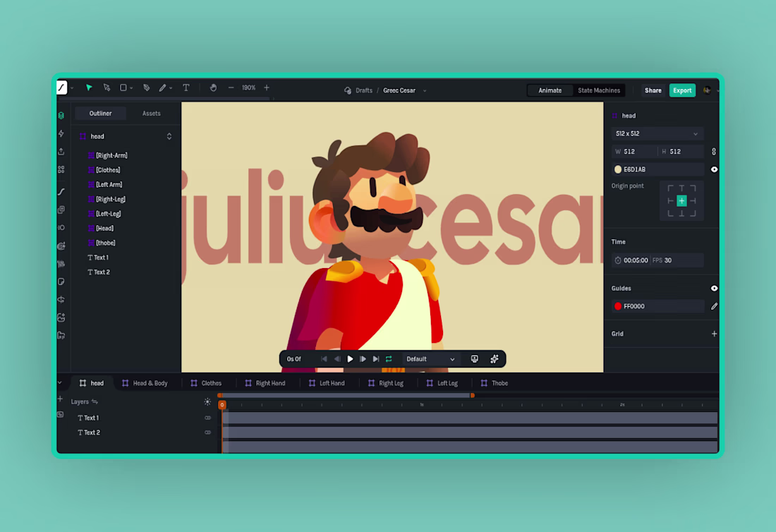Click the Export button
Screen dimensions: 776x532
pyautogui.click(x=682, y=90)
